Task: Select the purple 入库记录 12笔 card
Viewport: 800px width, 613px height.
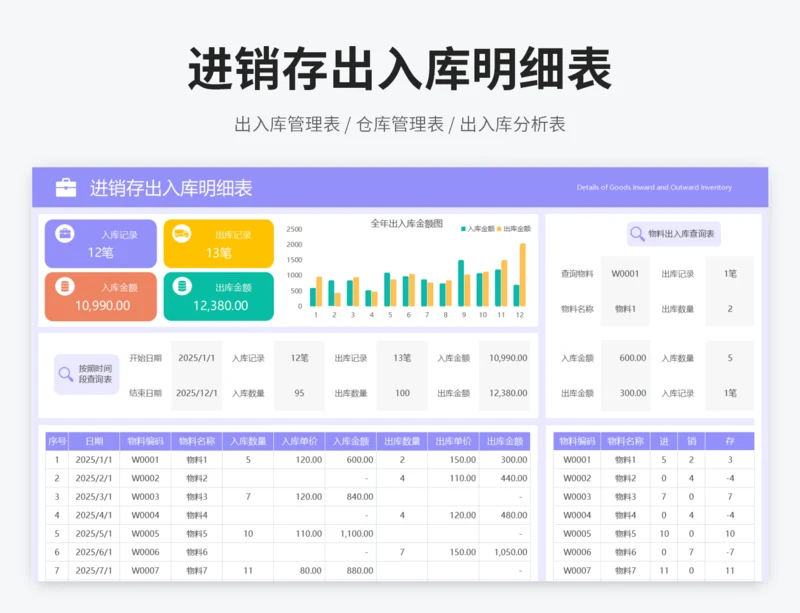Action: tap(101, 243)
